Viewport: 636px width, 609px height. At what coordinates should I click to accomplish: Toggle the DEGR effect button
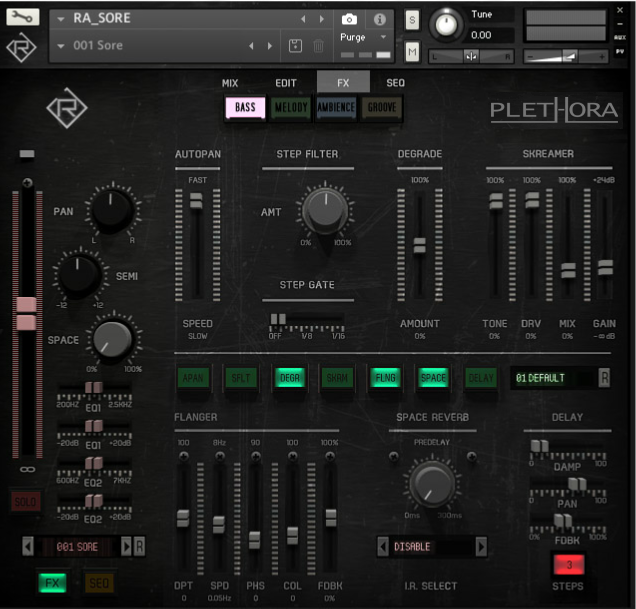tap(290, 378)
